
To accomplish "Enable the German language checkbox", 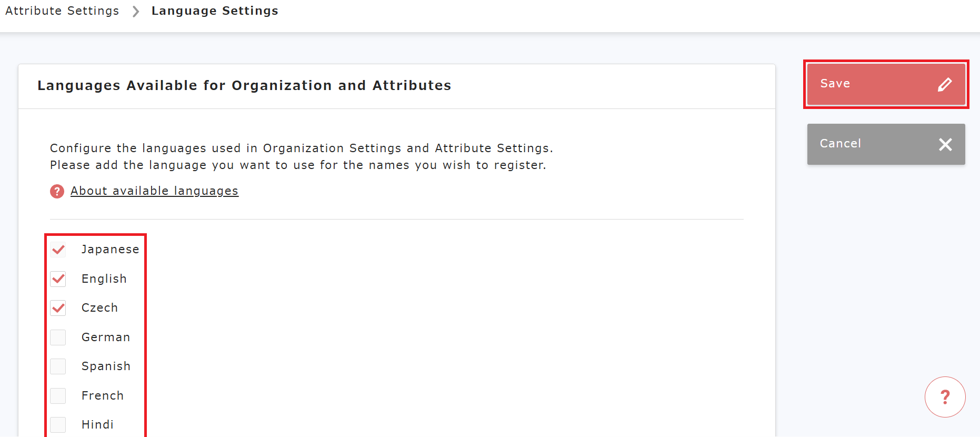I will click(x=58, y=337).
